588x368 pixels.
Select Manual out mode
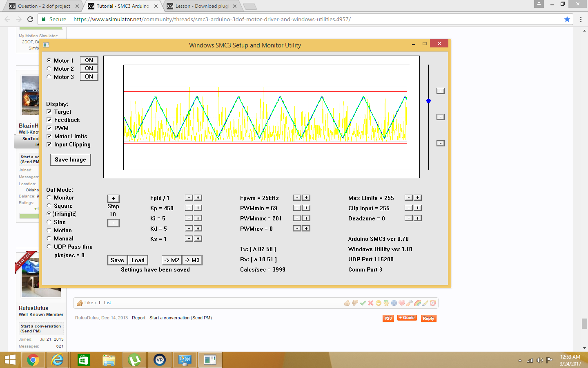point(49,238)
